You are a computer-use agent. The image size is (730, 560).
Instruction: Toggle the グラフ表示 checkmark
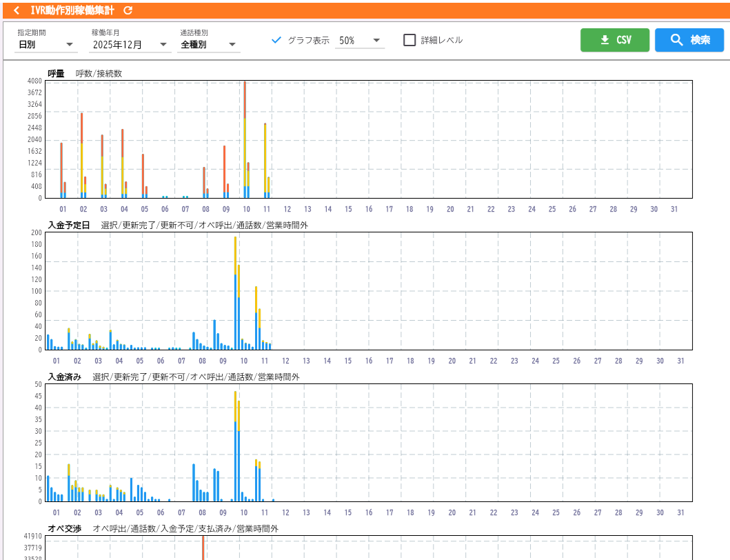click(276, 40)
